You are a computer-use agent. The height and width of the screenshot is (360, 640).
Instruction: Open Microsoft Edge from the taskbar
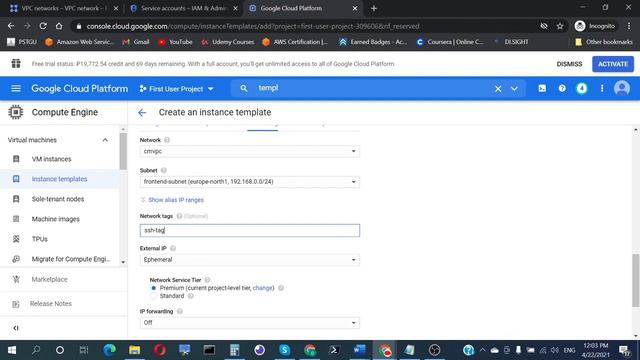(109, 350)
